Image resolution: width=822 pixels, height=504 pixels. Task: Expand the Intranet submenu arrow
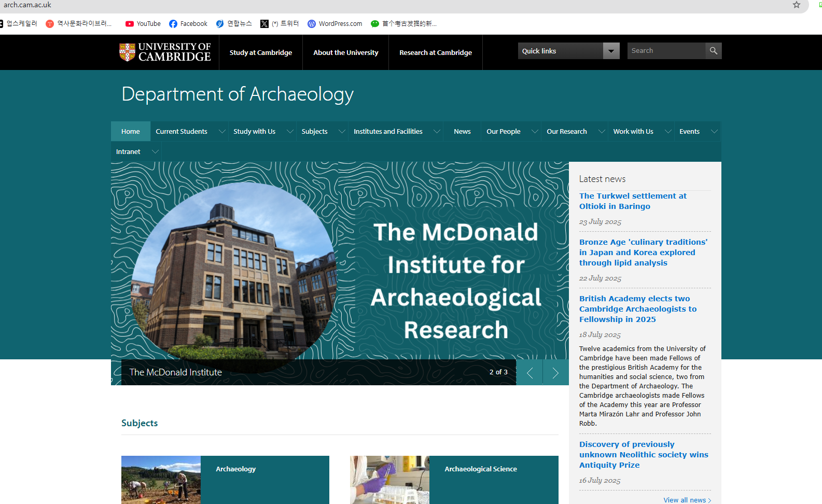(x=155, y=152)
